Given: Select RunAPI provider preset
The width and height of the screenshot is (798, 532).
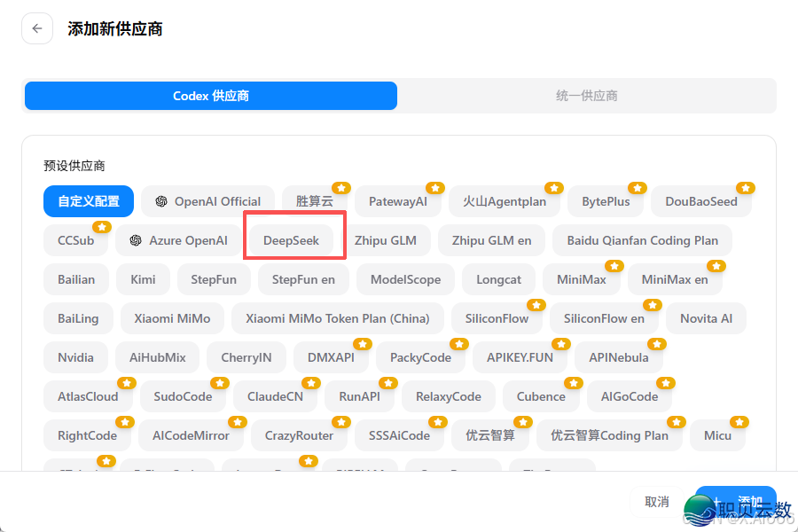Looking at the screenshot, I should [x=360, y=396].
